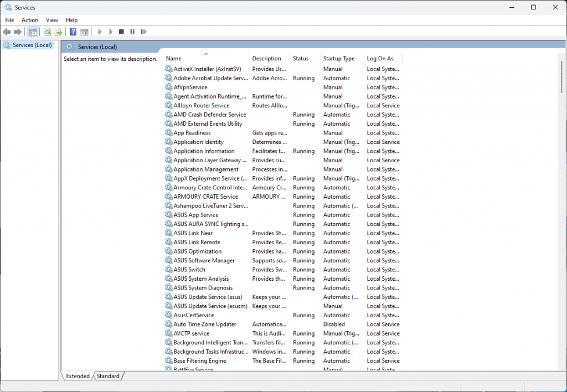Viewport: 567px width, 392px height.
Task: Click the Export List toolbar icon
Action: (58, 32)
